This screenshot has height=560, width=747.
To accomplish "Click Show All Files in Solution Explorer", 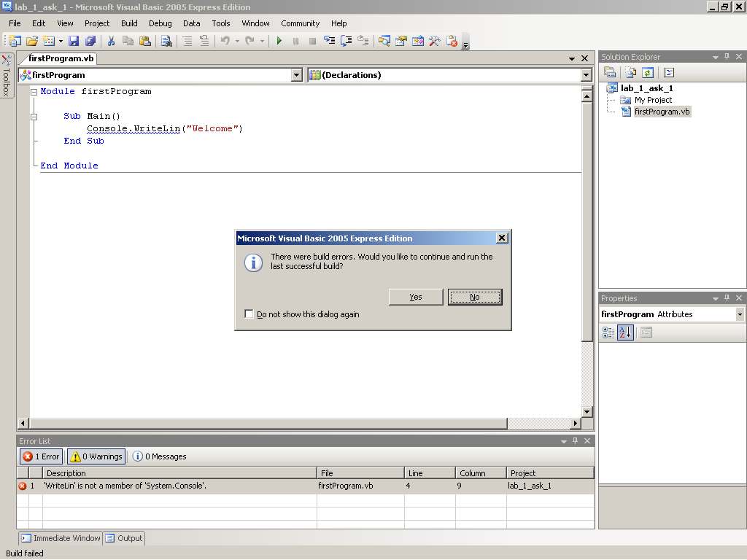I will pos(631,72).
